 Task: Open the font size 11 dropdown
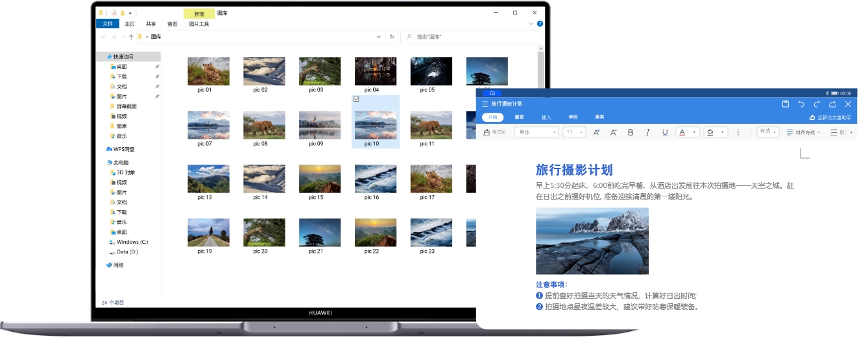pos(574,132)
